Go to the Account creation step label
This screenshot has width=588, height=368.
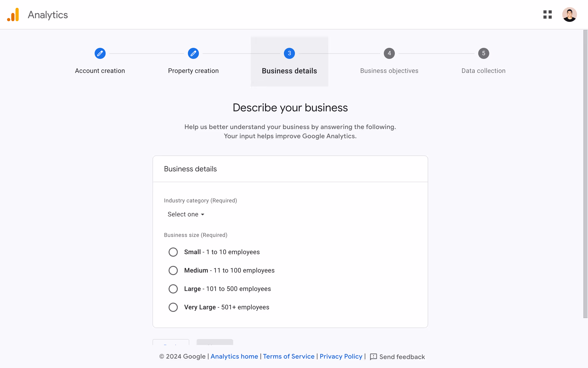(x=100, y=71)
